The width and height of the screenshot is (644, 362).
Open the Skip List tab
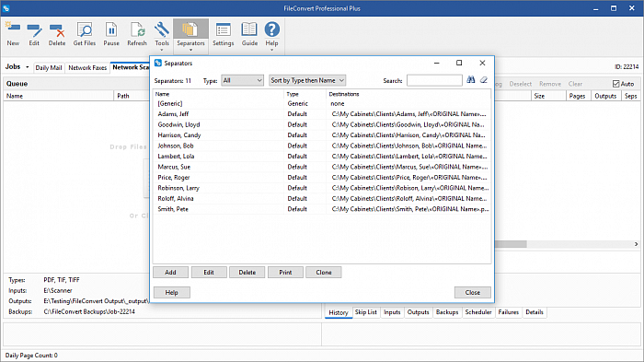pos(365,312)
